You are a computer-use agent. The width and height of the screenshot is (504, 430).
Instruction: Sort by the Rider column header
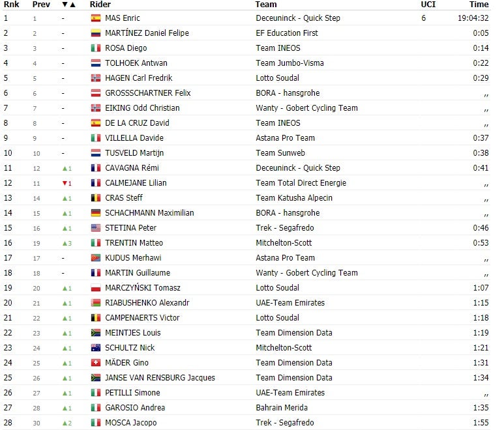click(100, 5)
